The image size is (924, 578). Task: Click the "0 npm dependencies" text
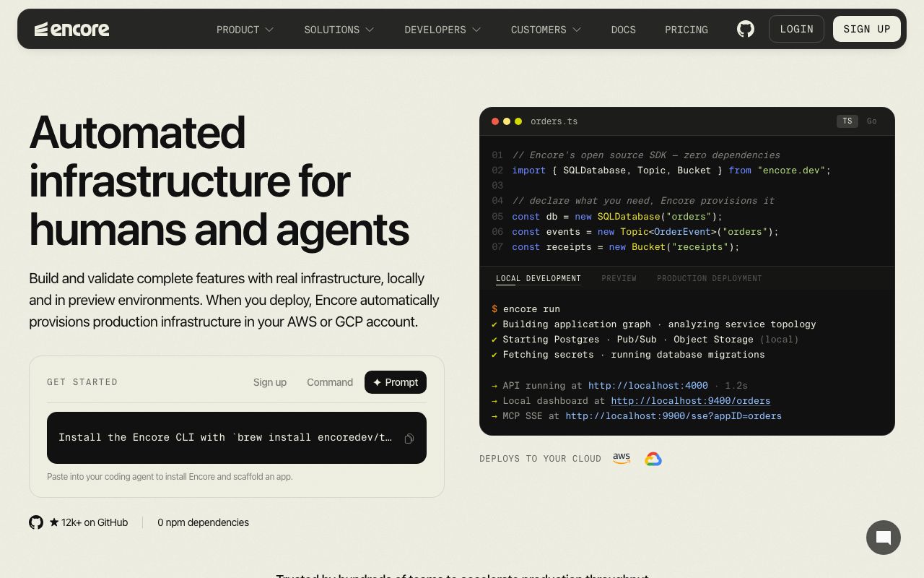click(204, 522)
